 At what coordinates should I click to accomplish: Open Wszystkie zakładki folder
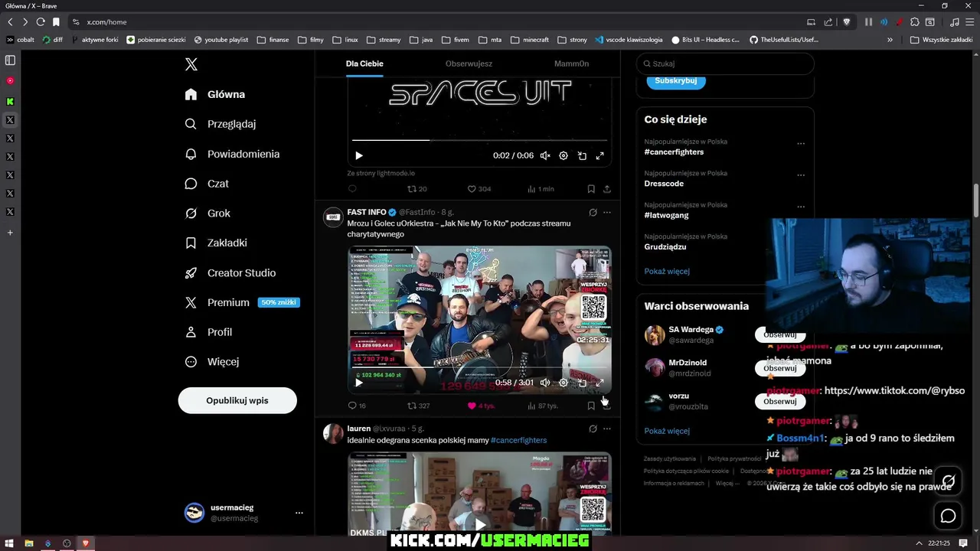coord(941,40)
